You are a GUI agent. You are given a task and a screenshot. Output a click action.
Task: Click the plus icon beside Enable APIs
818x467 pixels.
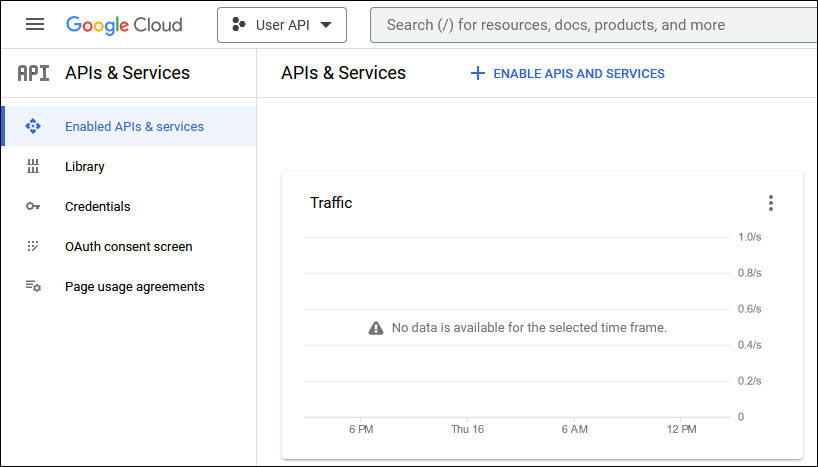[477, 73]
